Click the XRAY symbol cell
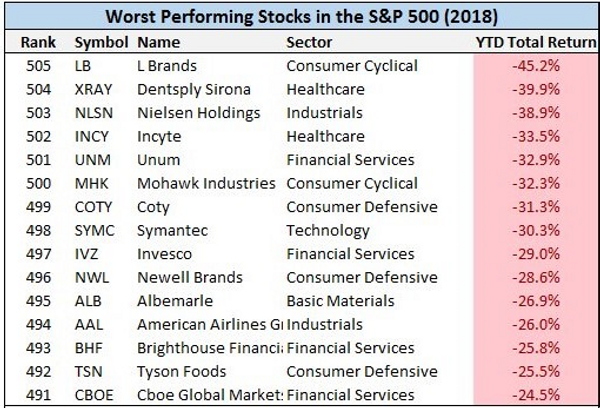The image size is (600, 408). click(92, 90)
